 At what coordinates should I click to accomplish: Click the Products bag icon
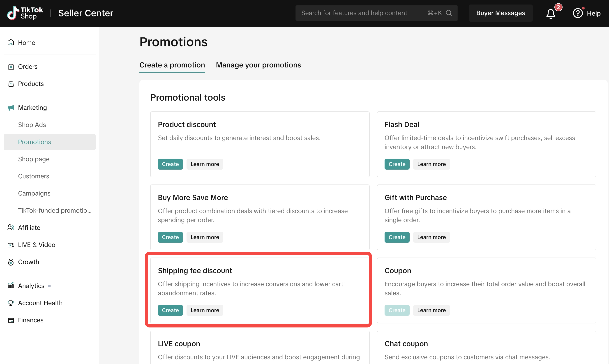(x=11, y=84)
